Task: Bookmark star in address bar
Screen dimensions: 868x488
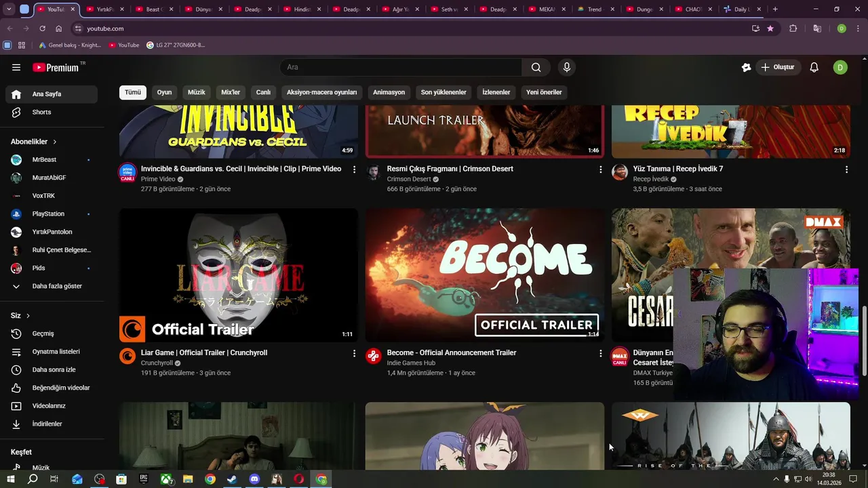Action: click(770, 28)
